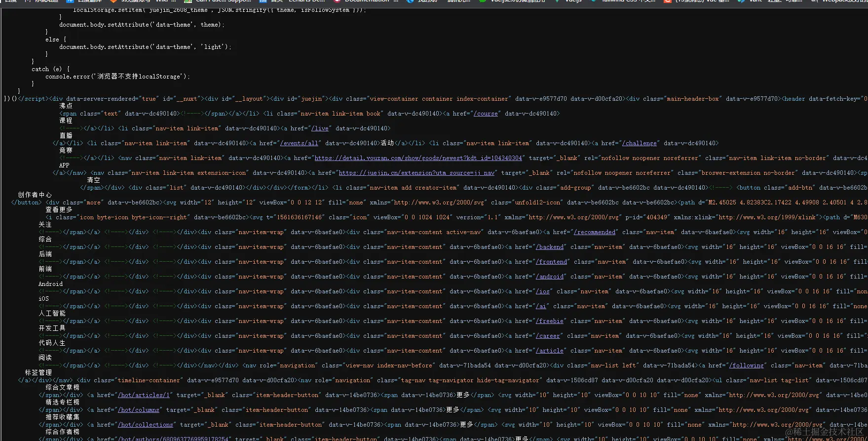Click the text 竞赛
Viewport: 868px width, 441px height.
pos(66,150)
